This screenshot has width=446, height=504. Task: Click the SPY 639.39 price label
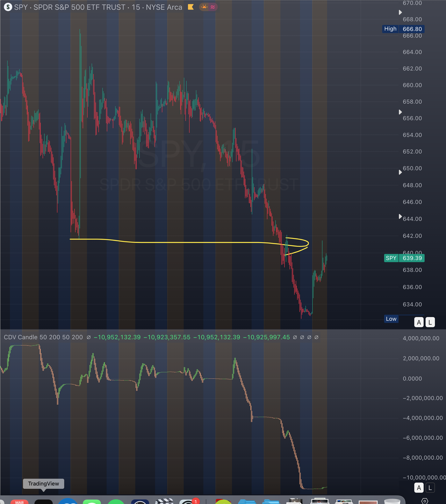(404, 258)
